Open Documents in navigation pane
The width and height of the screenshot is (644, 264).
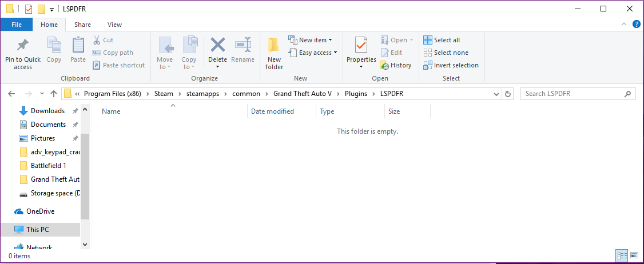[x=48, y=125]
